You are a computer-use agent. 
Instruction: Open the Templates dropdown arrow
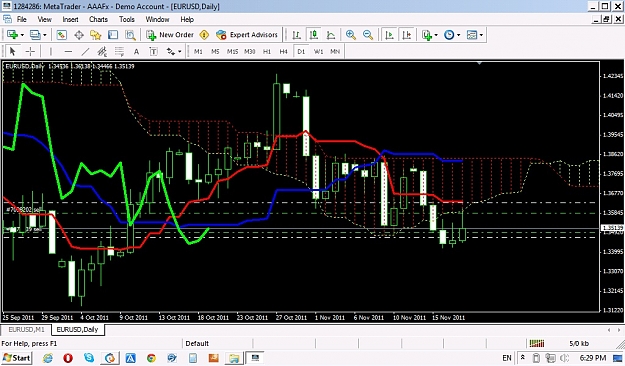pos(481,35)
